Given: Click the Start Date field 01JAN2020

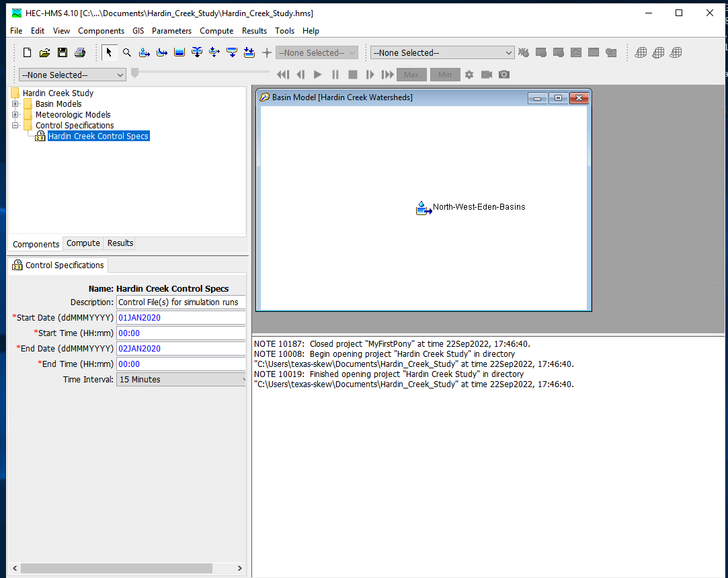Looking at the screenshot, I should (181, 317).
